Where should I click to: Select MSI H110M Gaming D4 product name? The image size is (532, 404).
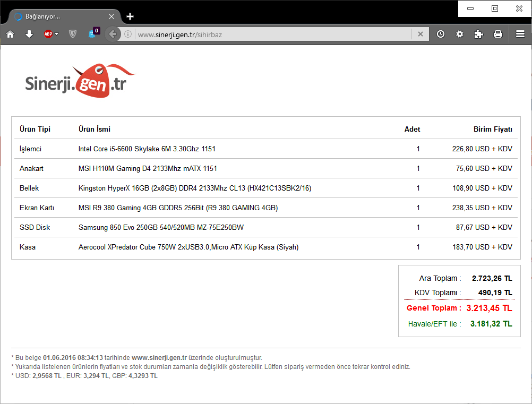tap(148, 169)
